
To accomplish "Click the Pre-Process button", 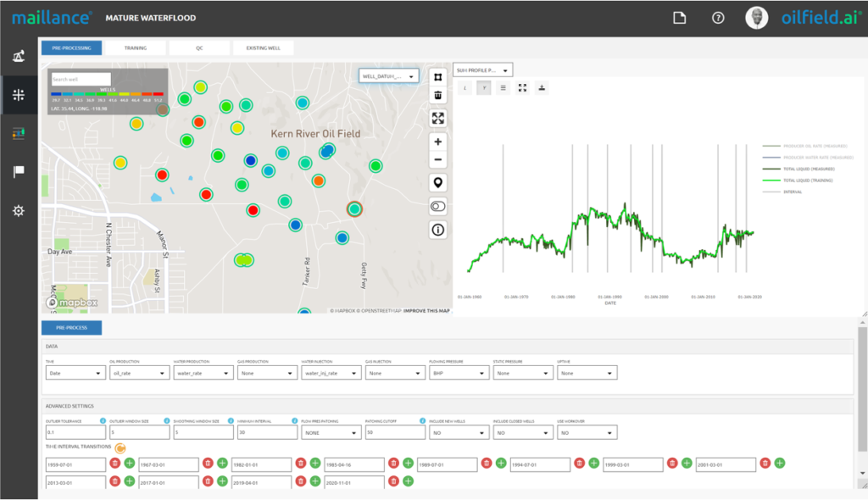I will click(x=71, y=328).
